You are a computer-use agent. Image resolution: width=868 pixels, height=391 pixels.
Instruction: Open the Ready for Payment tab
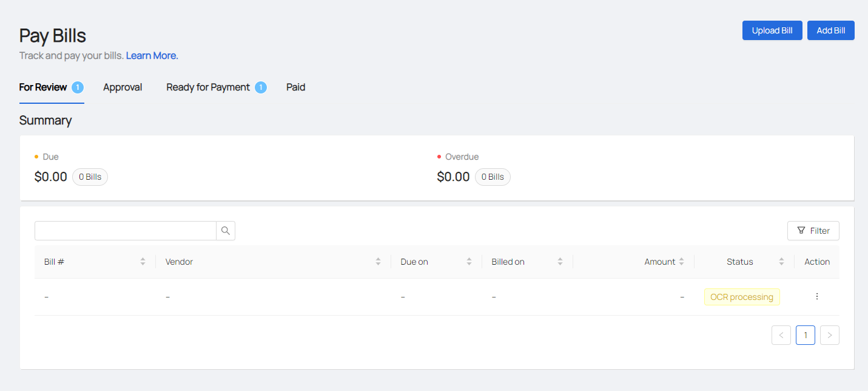[208, 87]
